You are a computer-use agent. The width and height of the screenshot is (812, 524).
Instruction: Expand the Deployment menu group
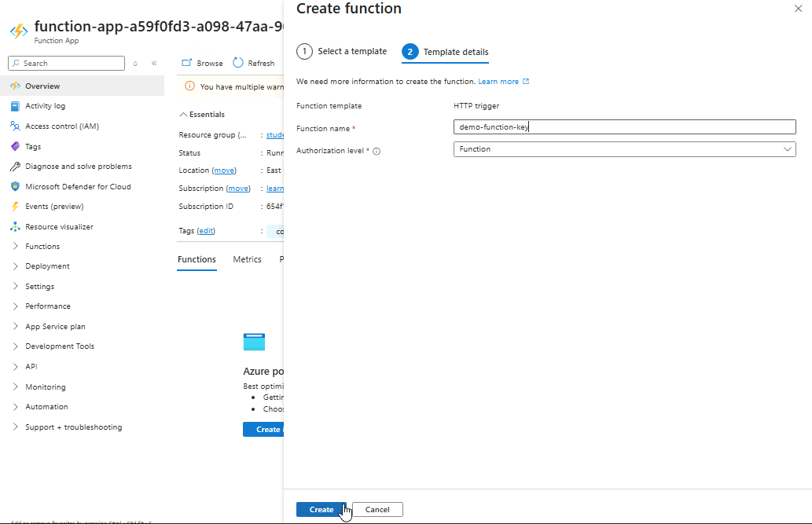click(x=47, y=266)
